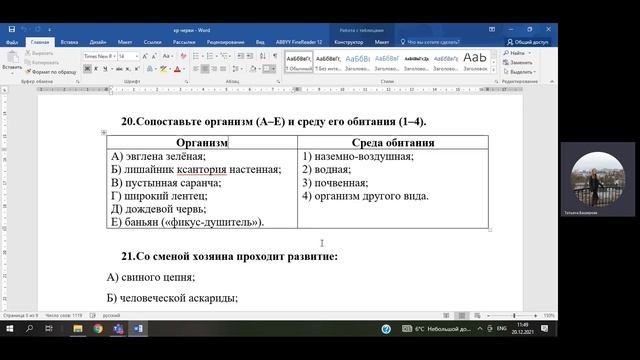Click Select (Выделить) command
Viewport: 640px width, 360px height.
tap(520, 72)
